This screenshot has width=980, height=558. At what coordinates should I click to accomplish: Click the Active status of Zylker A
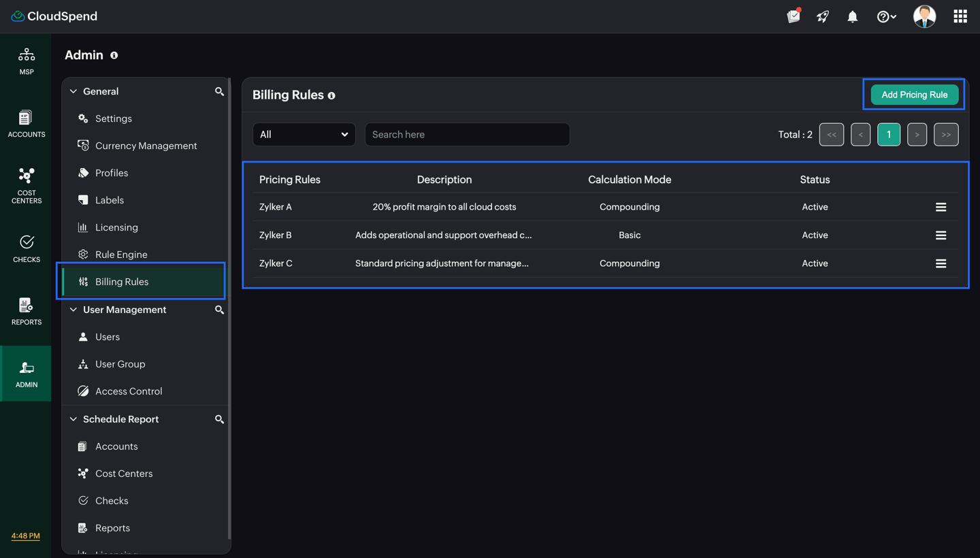tap(815, 207)
